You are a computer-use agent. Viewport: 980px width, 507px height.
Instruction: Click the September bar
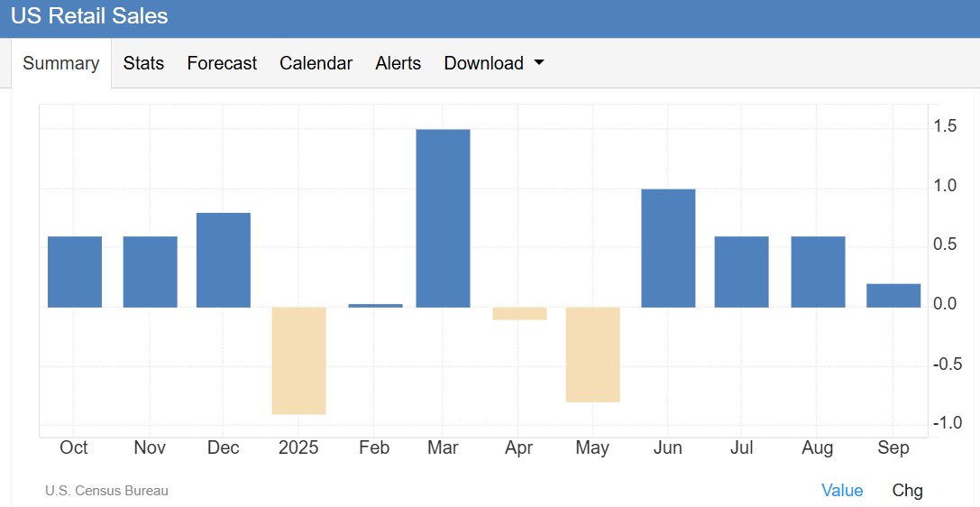[x=893, y=296]
